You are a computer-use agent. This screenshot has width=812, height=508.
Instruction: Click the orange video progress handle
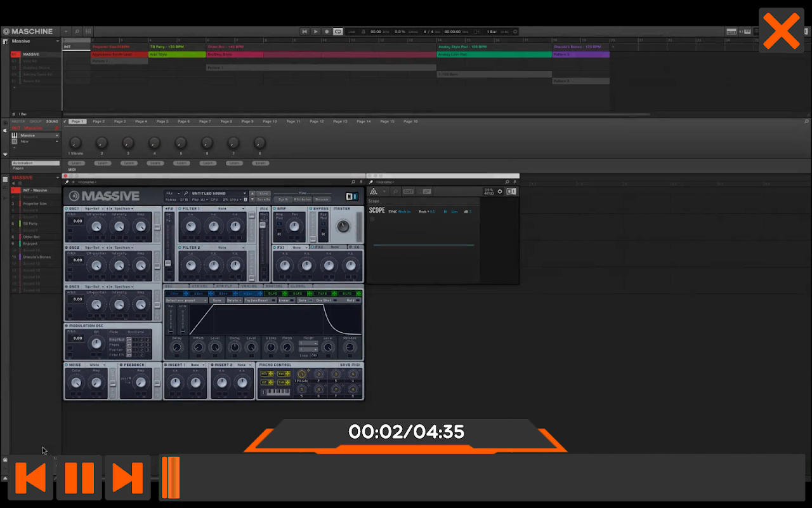click(171, 478)
